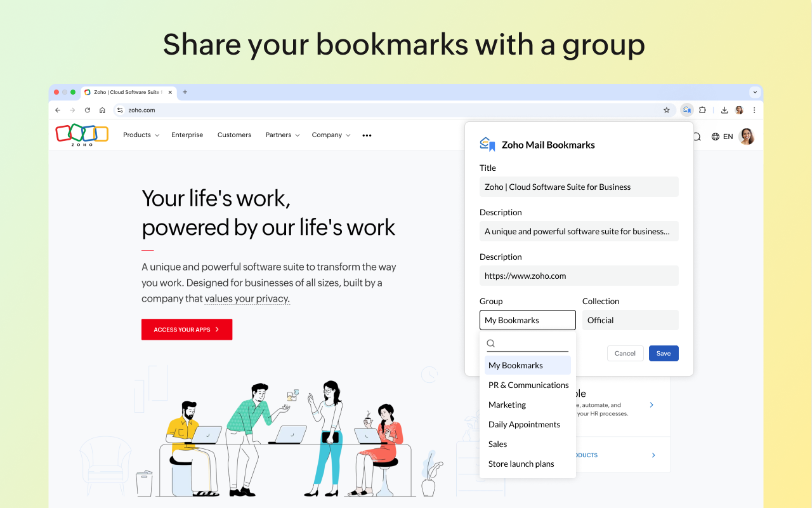This screenshot has height=508, width=812.
Task: Click the globe language icon near EN
Action: (714, 136)
